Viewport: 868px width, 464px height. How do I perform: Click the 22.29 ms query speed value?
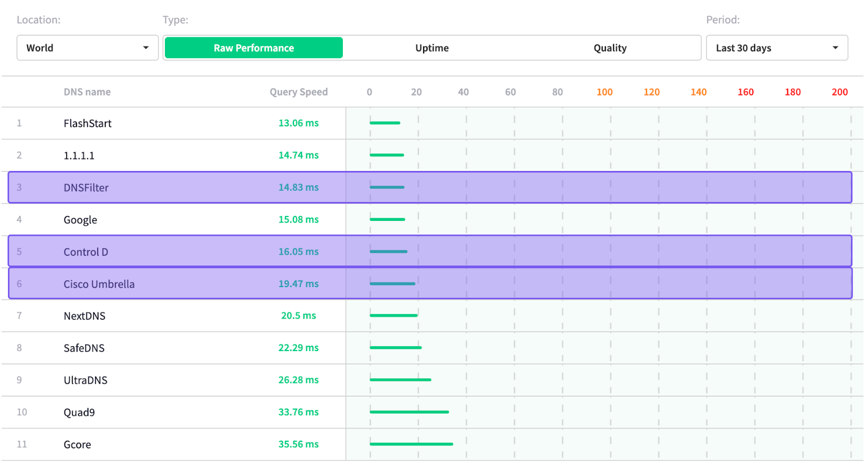(298, 348)
